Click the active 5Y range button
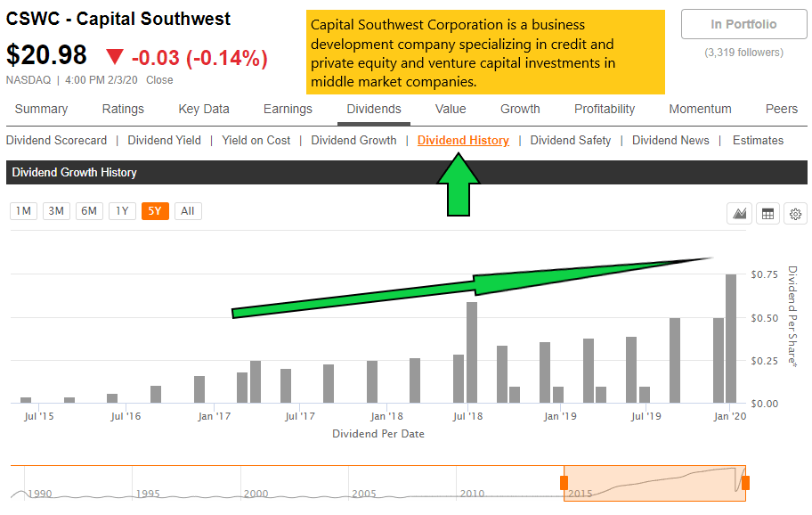The width and height of the screenshot is (812, 515). [x=155, y=211]
